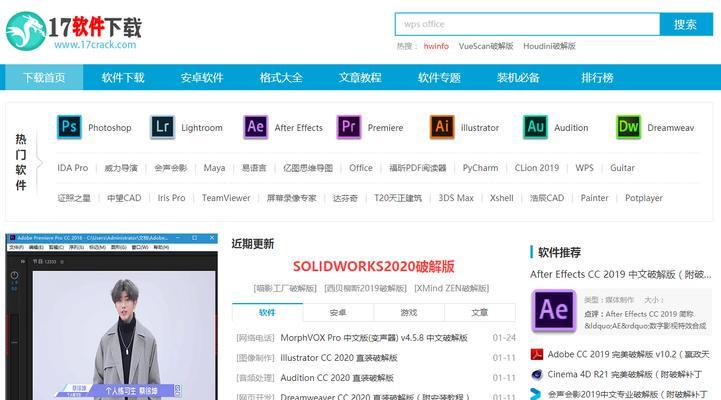Open 安卓软件 navigation item
The image size is (721, 400).
pyautogui.click(x=202, y=77)
